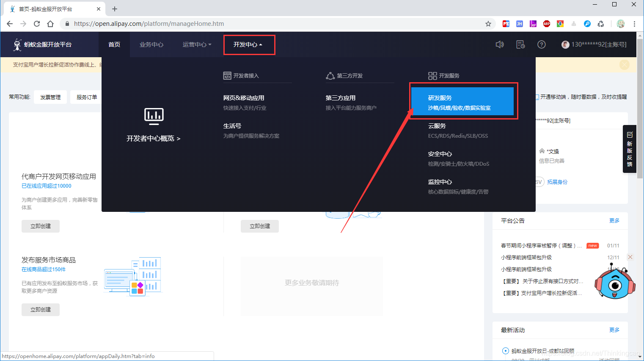Bookmark this page with star icon
This screenshot has width=644, height=361.
point(488,24)
